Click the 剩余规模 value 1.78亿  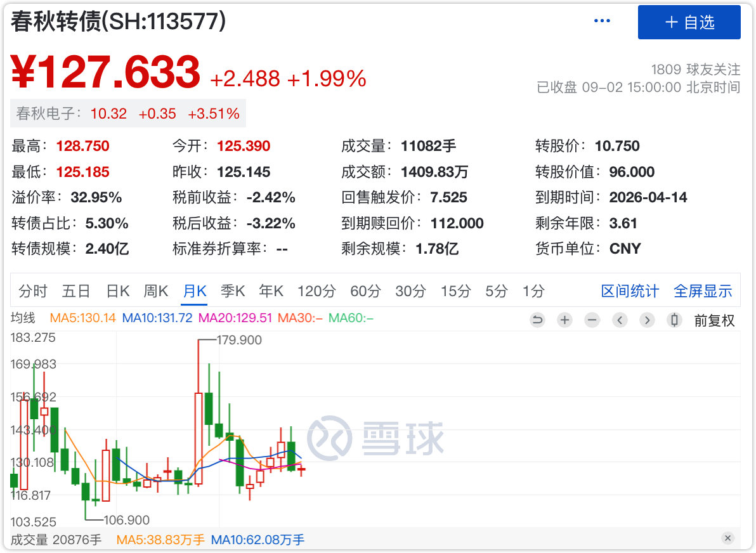437,249
